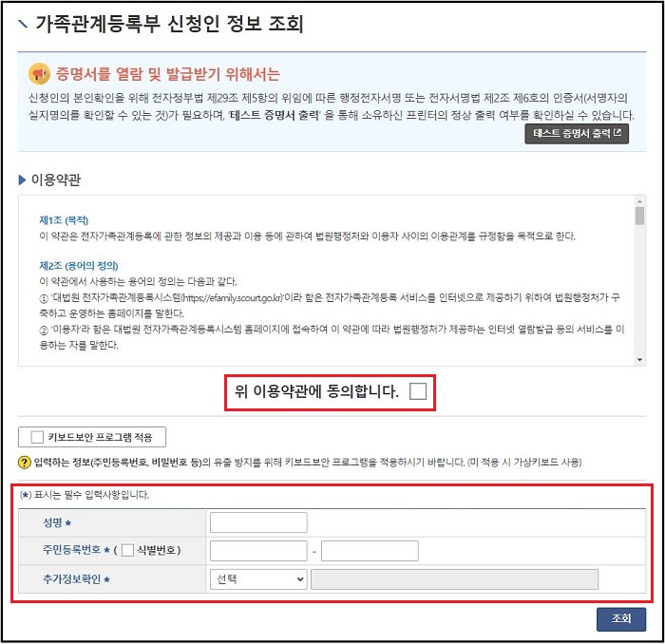Click the terms scrollbar down arrow

coord(639,360)
